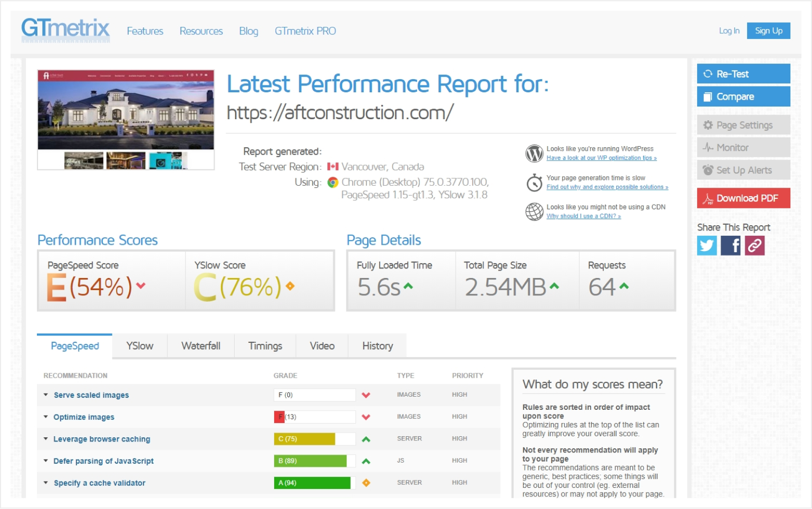Open the website screenshot thumbnail
The height and width of the screenshot is (509, 812).
[126, 120]
